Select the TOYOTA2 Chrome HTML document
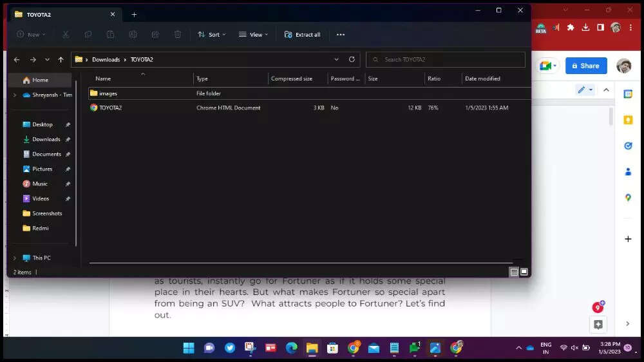 110,108
